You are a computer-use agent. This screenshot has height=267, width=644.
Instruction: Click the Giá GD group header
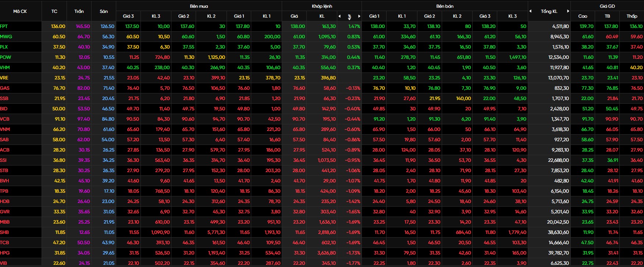click(607, 6)
